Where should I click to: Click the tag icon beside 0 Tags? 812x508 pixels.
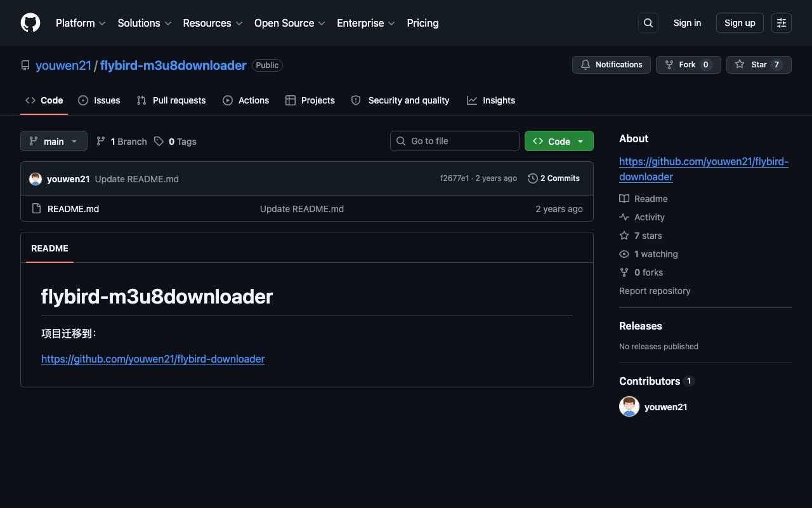coord(159,142)
